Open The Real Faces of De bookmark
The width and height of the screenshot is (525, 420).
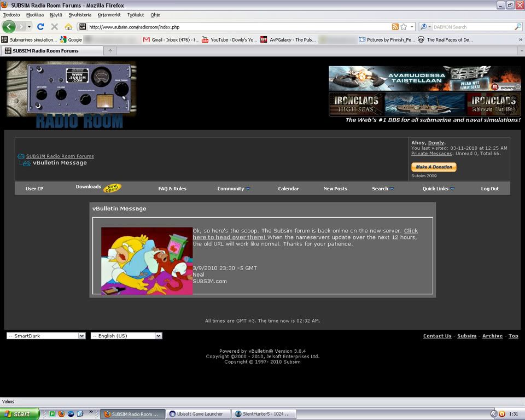point(445,39)
